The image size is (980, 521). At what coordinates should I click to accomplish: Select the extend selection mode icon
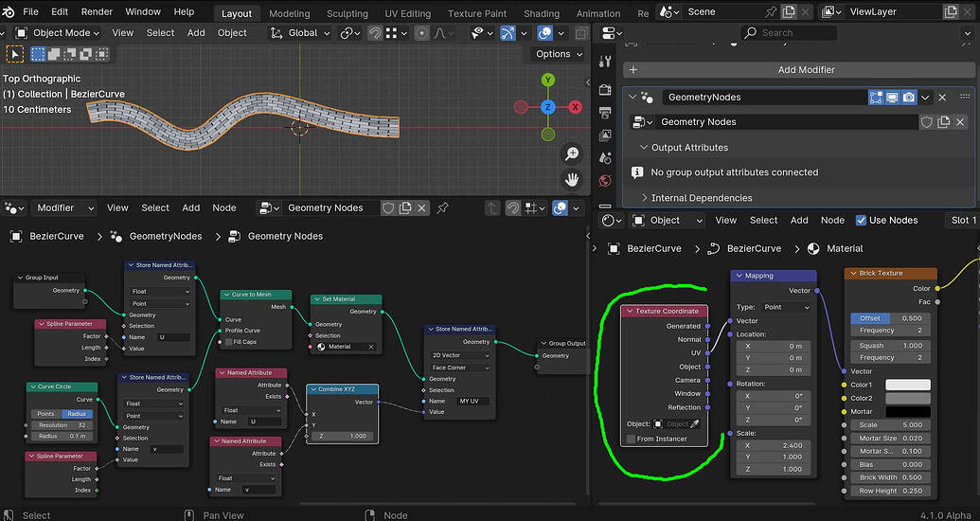point(54,54)
